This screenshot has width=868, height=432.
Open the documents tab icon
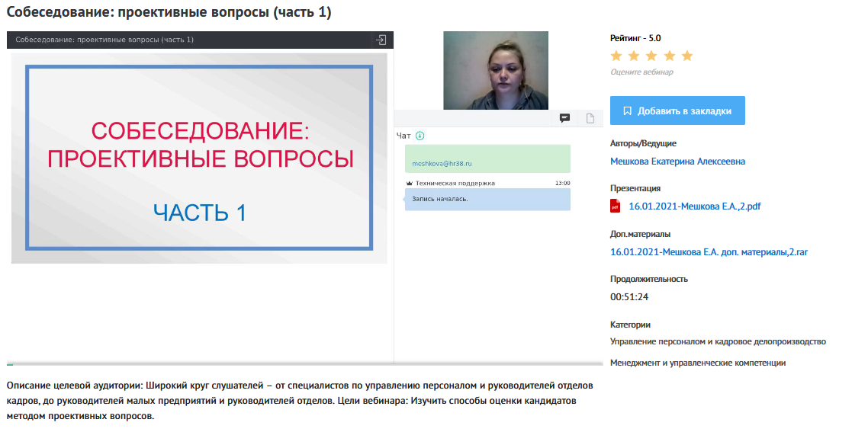coord(590,118)
